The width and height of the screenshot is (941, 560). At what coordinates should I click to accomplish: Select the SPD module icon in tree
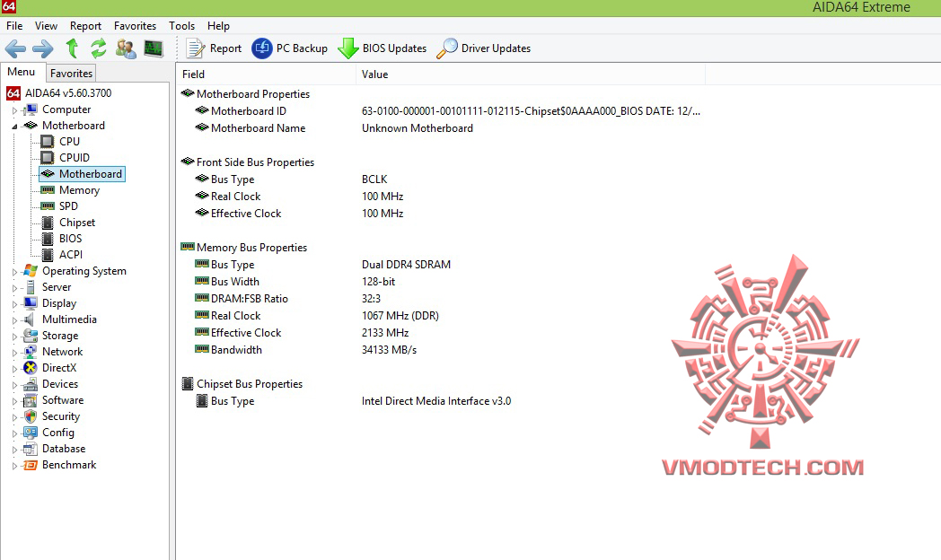click(48, 206)
